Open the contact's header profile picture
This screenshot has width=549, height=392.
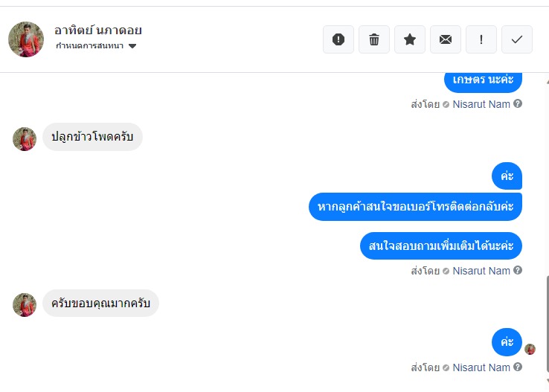tap(26, 39)
